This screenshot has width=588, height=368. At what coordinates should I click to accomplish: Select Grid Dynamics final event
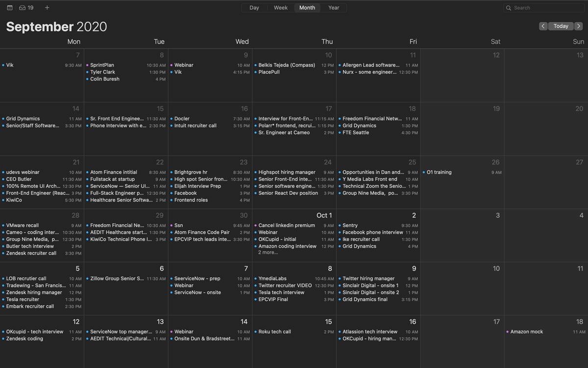coord(378,299)
